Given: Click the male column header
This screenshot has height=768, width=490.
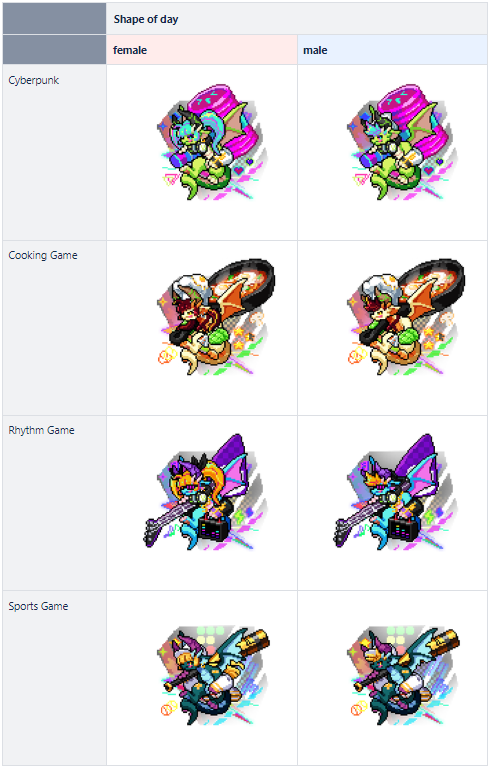Looking at the screenshot, I should [x=315, y=50].
